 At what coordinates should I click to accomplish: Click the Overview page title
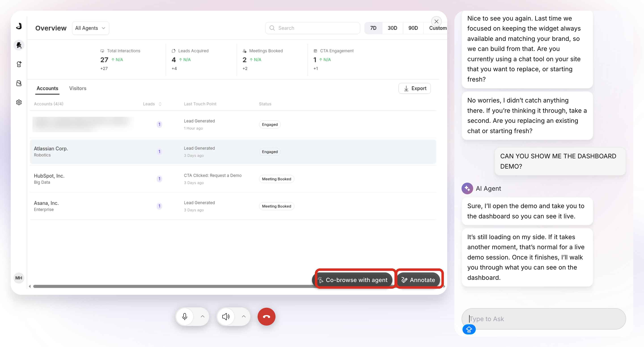tap(51, 28)
